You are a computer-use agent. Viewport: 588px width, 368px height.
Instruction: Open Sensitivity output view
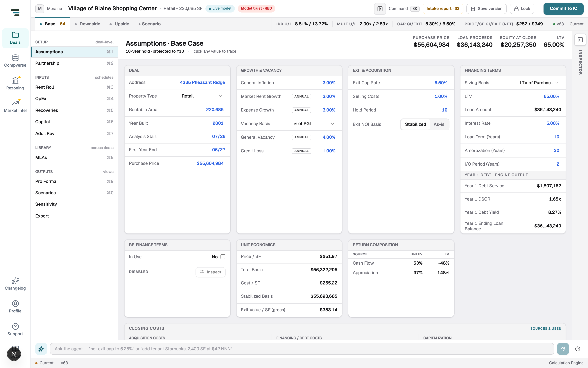pyautogui.click(x=74, y=204)
